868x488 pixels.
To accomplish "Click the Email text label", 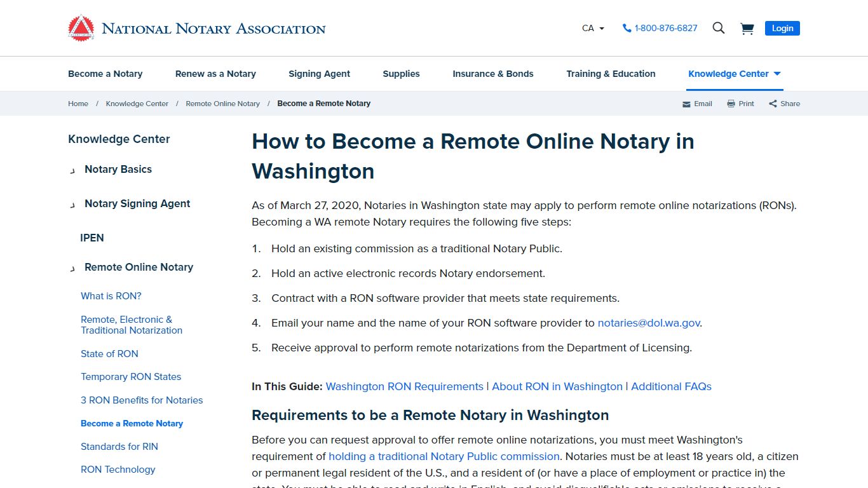I will (x=703, y=104).
